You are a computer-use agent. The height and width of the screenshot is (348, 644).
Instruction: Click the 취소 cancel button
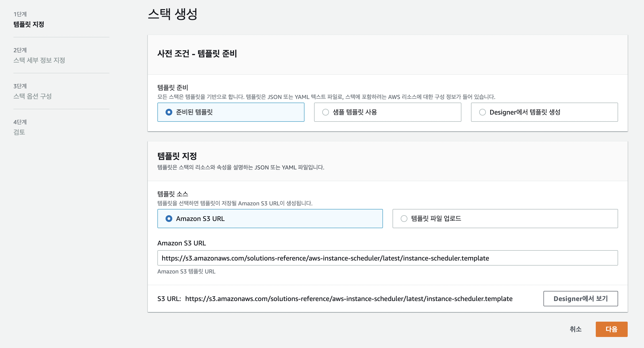coord(575,329)
